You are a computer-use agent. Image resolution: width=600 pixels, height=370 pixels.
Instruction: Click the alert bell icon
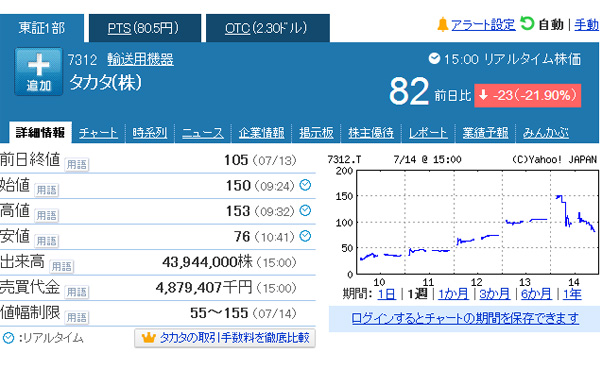(442, 24)
